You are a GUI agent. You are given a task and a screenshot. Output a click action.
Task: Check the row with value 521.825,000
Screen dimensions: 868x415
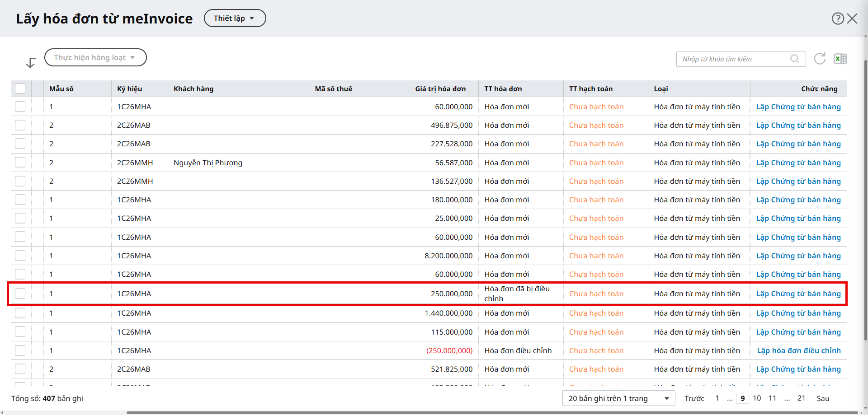click(20, 369)
